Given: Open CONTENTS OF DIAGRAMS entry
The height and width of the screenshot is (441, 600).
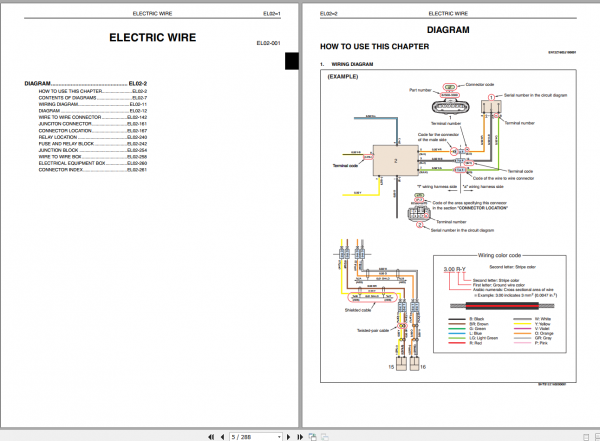Looking at the screenshot, I should tap(93, 98).
